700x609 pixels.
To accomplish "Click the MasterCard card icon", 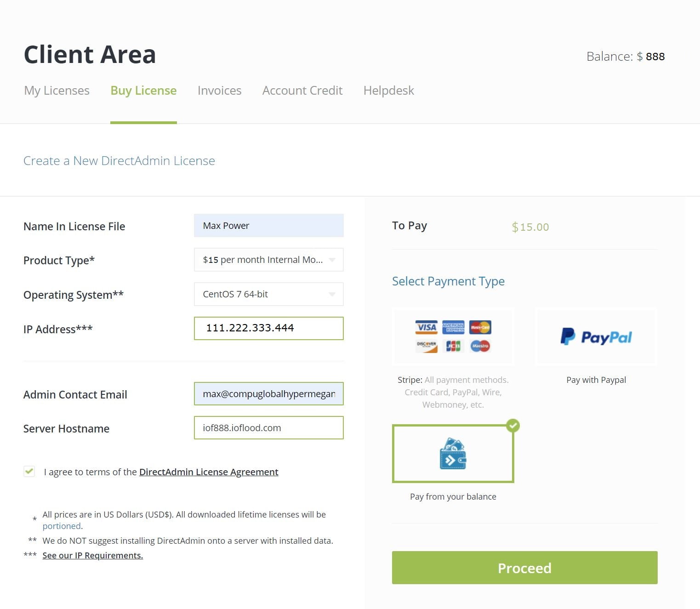I will pyautogui.click(x=480, y=327).
